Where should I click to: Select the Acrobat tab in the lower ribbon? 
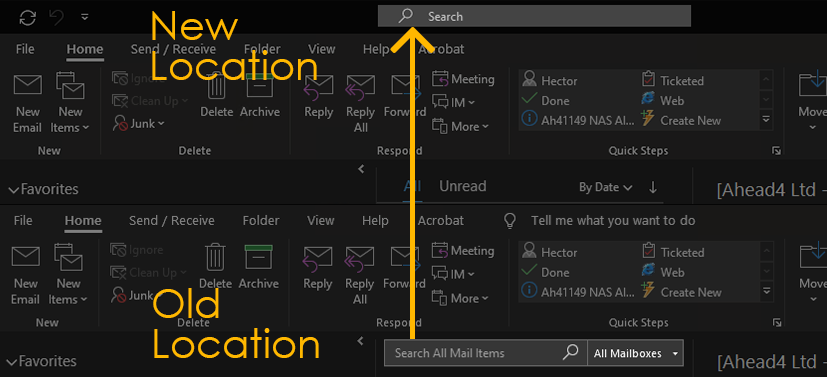(x=440, y=220)
